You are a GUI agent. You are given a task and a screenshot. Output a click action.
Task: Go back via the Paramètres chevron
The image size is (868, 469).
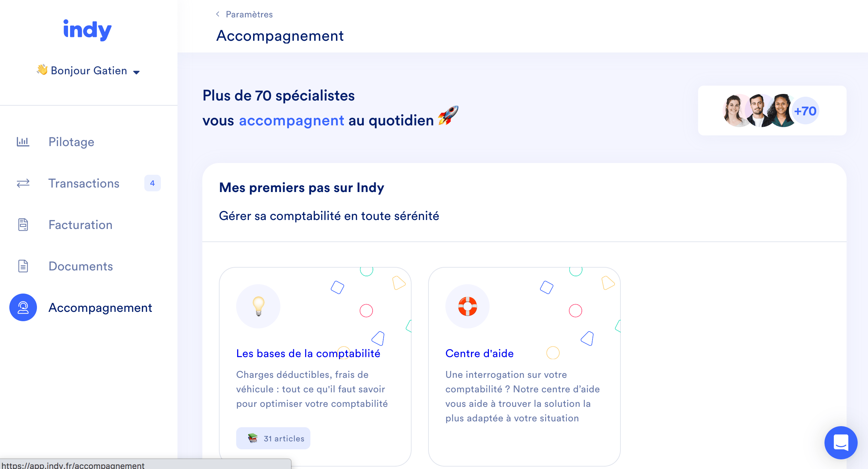click(x=218, y=14)
